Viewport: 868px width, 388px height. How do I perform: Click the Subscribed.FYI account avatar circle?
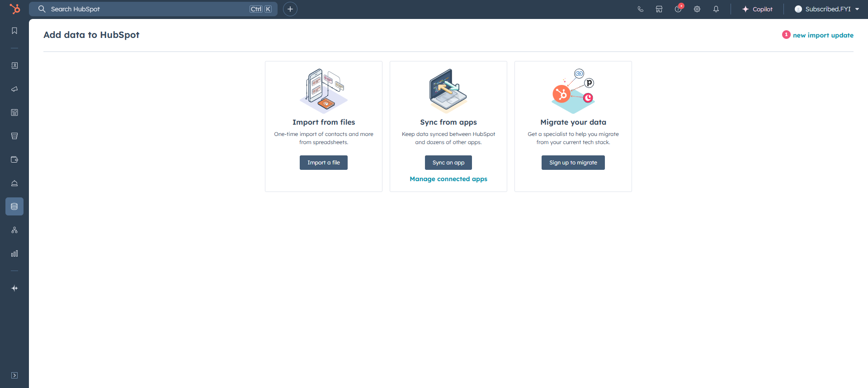coord(798,9)
